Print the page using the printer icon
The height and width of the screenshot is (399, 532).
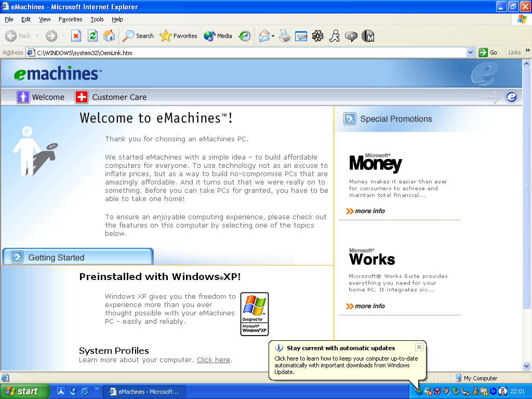(284, 36)
